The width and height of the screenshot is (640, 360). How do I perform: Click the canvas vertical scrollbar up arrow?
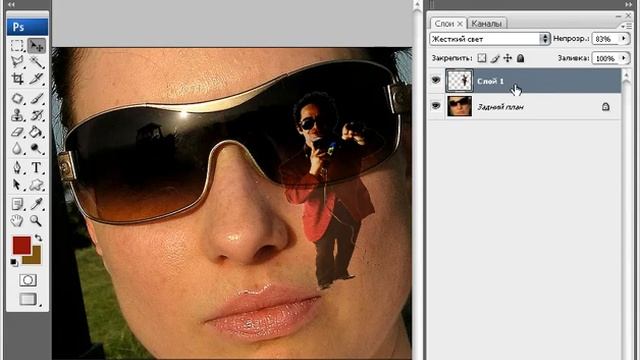417,5
